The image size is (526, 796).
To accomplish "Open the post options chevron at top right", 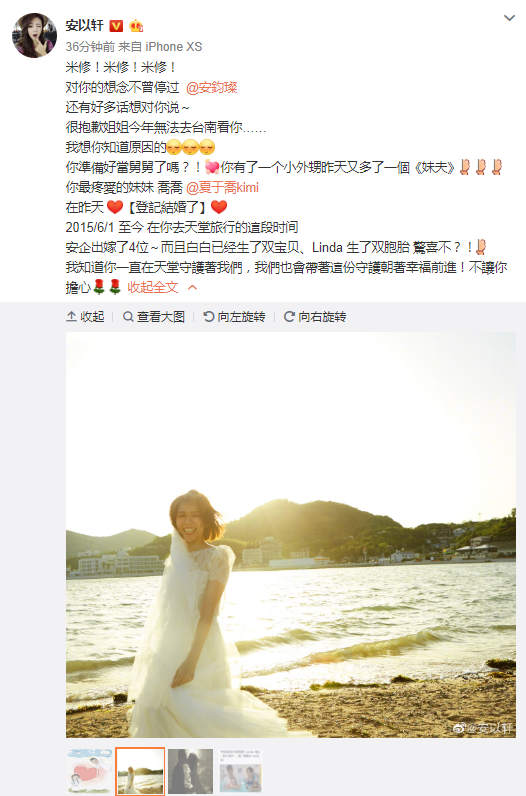I will coord(509,18).
